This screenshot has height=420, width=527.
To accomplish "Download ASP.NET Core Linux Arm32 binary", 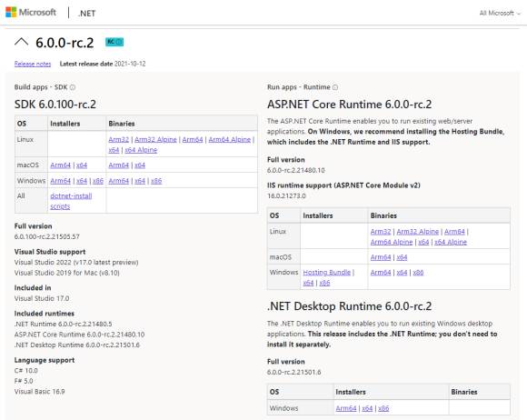I will (x=381, y=232).
